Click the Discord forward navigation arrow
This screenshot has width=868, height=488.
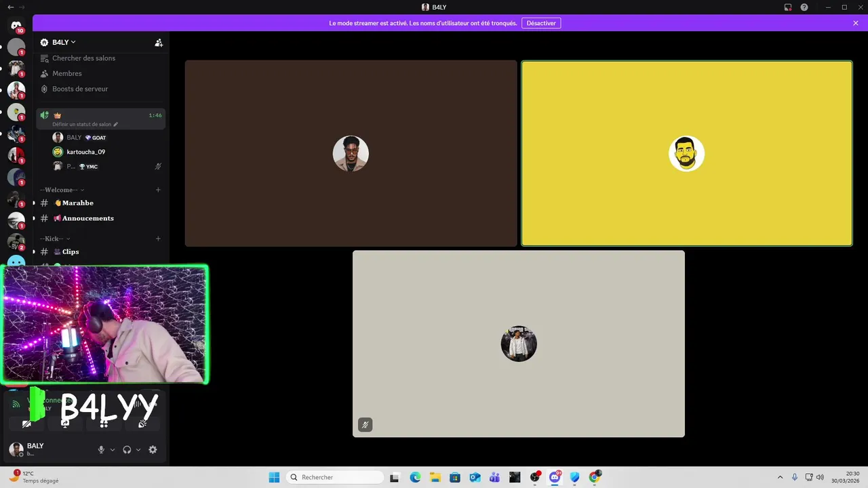[x=21, y=7]
